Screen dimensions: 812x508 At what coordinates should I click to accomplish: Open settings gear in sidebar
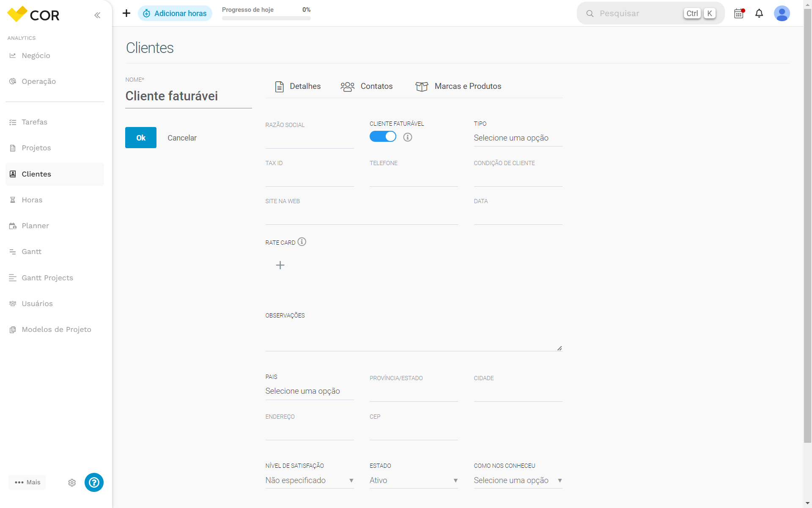point(72,483)
